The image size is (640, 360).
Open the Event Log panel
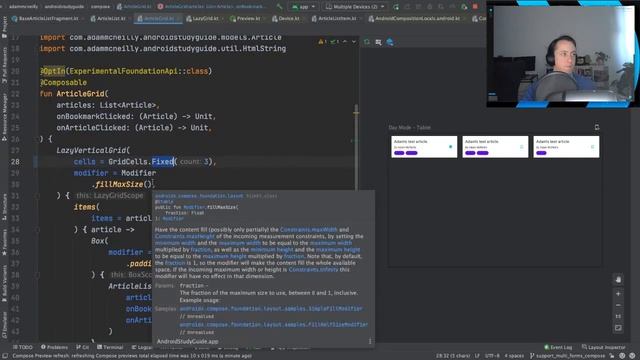point(558,347)
